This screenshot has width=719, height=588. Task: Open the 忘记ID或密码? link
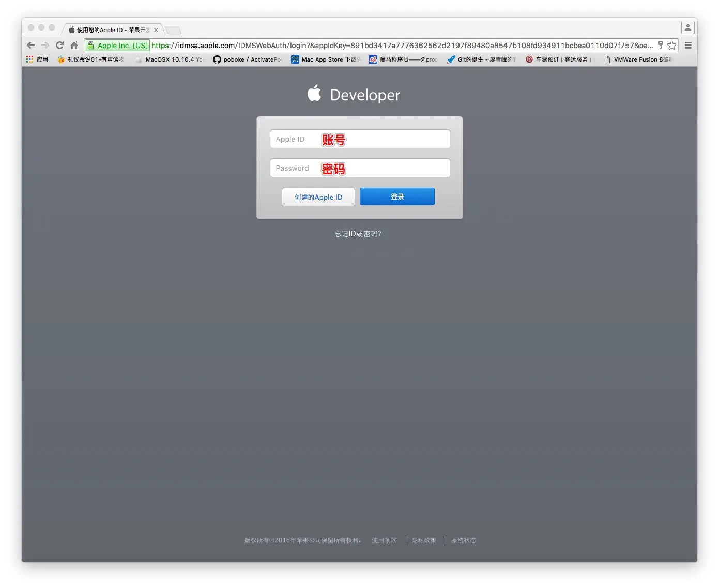(358, 234)
